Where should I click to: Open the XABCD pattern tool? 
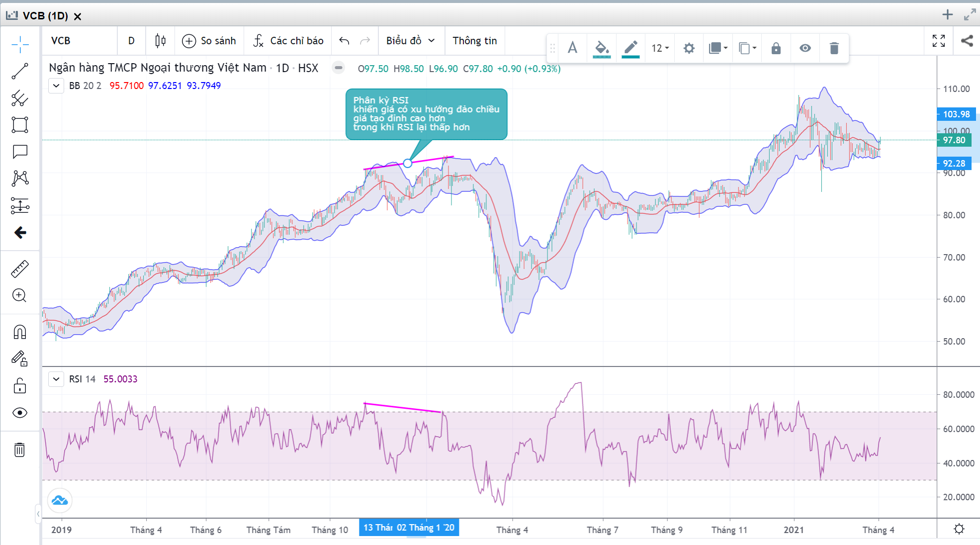pos(20,178)
